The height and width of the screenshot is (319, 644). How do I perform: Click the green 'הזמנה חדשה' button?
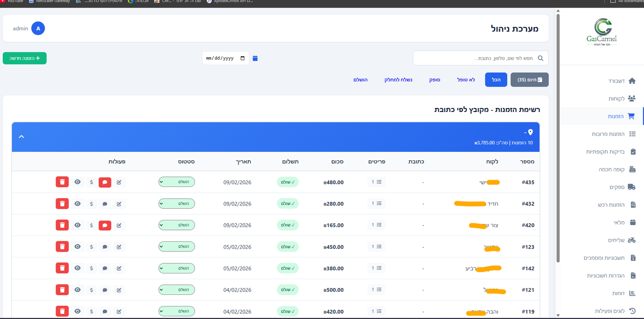click(25, 58)
